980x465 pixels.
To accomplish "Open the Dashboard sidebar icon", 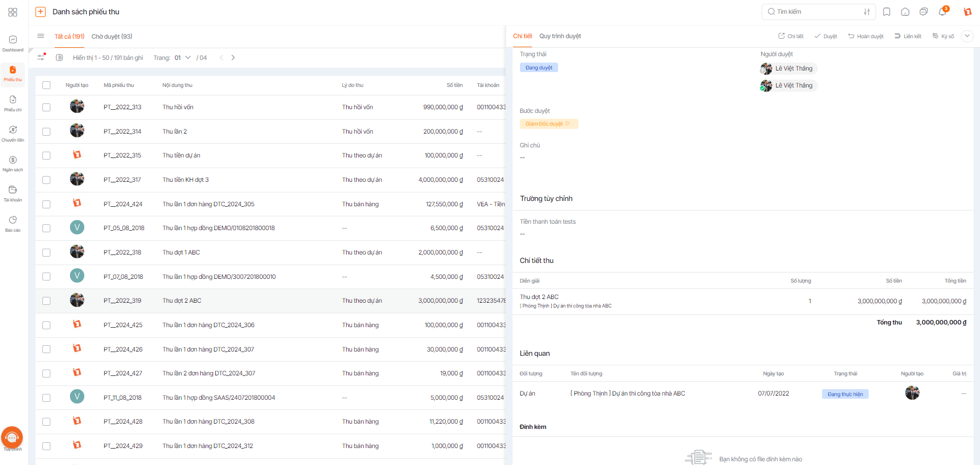I will click(x=13, y=43).
